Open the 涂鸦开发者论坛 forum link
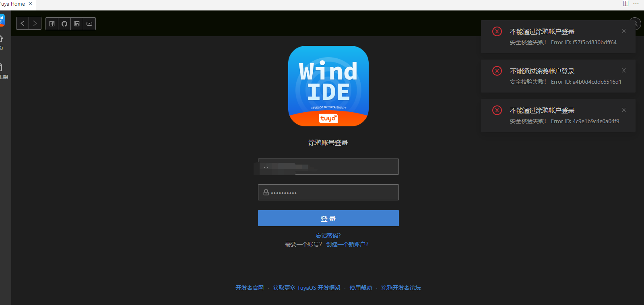 click(401, 288)
